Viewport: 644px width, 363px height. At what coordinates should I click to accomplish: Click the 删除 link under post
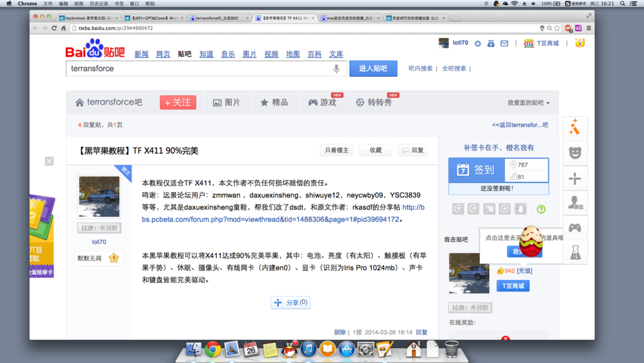[x=339, y=332]
